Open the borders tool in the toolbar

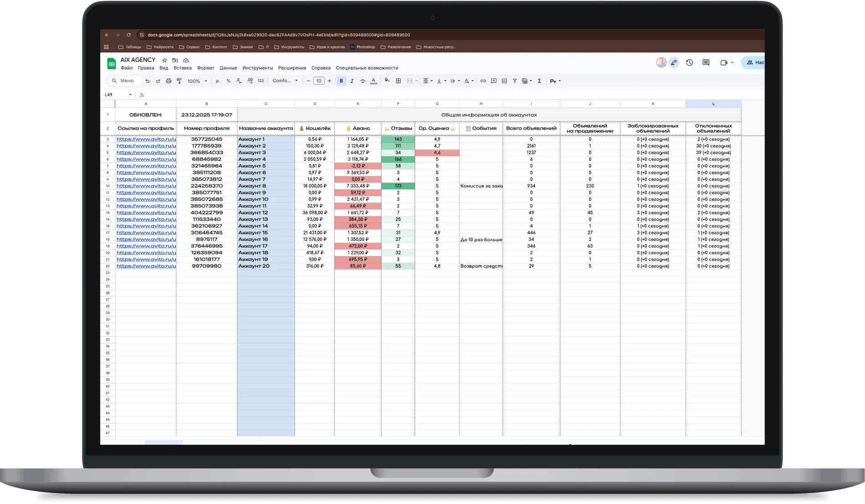tap(398, 81)
